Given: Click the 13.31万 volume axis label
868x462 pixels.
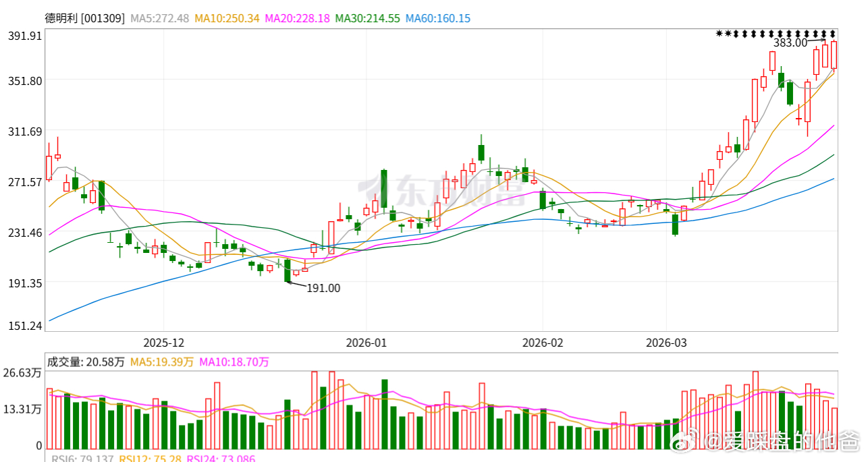Looking at the screenshot, I should (23, 409).
